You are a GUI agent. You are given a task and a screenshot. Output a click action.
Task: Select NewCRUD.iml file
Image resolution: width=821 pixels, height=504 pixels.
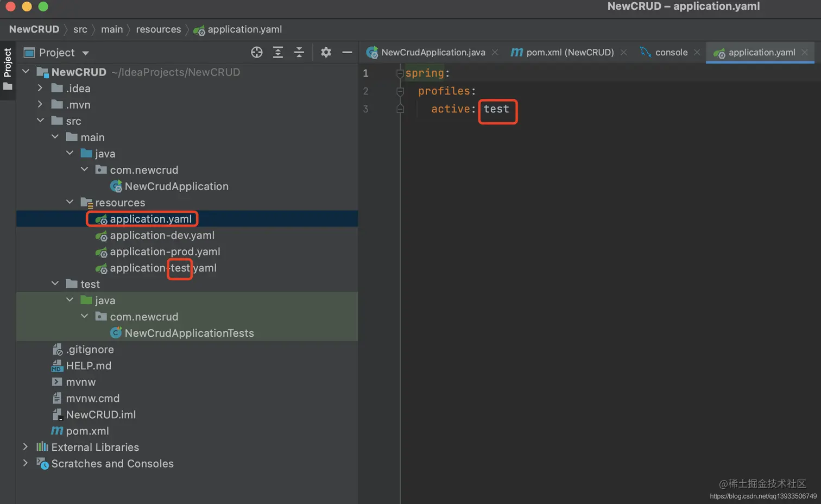[100, 414]
